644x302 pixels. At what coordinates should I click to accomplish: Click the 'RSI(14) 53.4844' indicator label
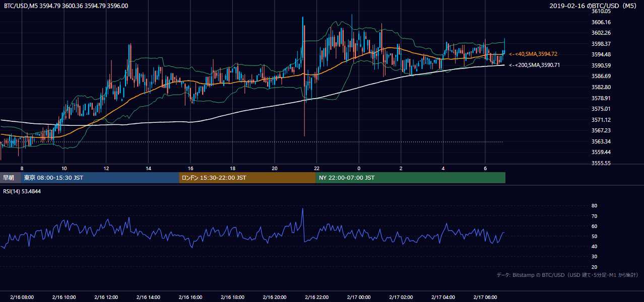23,191
